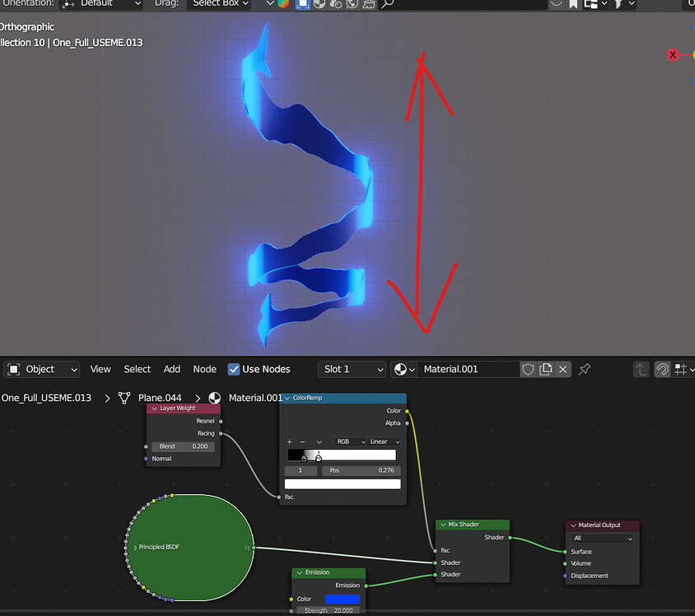
Task: Remove color stop with minus button
Action: (x=302, y=442)
